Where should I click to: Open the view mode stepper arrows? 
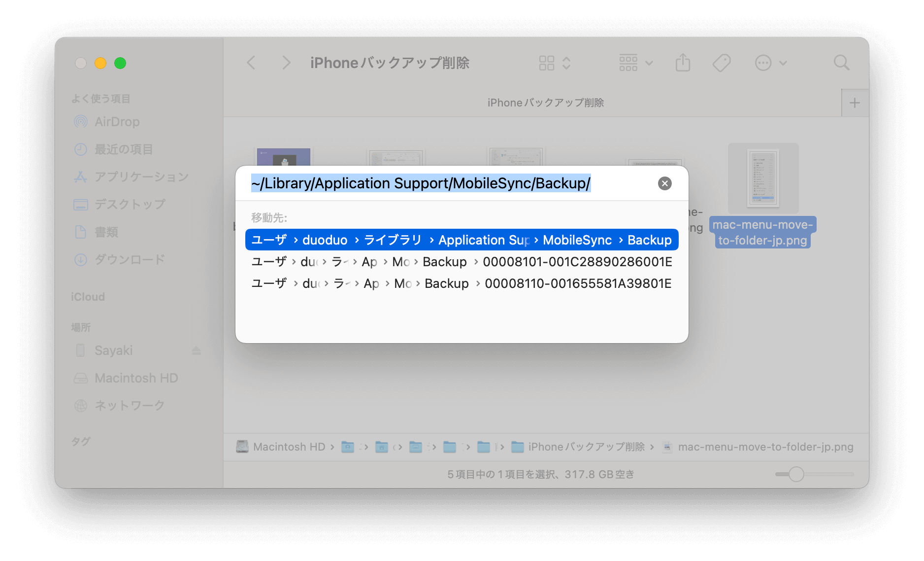click(x=566, y=63)
